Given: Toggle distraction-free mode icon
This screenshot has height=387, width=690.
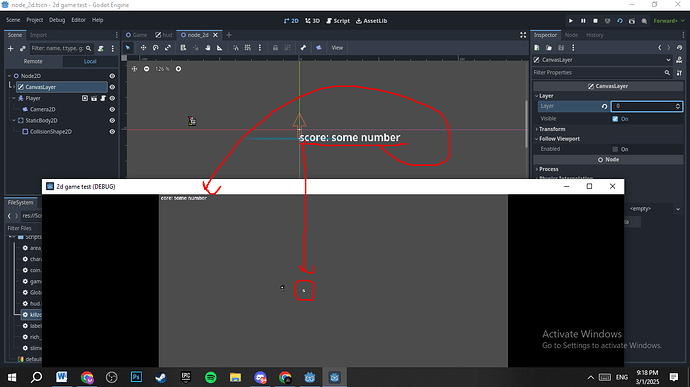Looking at the screenshot, I should pyautogui.click(x=523, y=35).
